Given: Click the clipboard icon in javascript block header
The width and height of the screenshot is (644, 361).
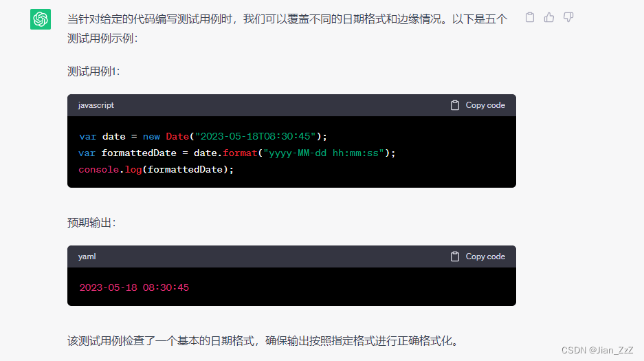Looking at the screenshot, I should tap(455, 105).
